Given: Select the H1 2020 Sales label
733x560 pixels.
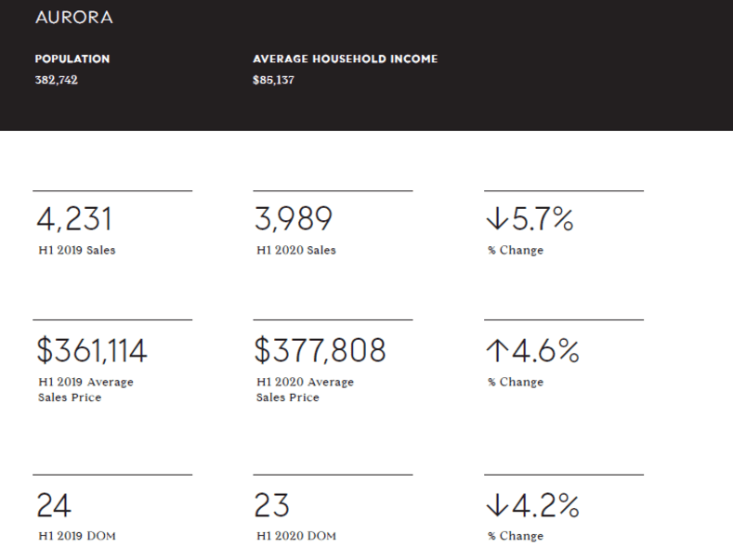Looking at the screenshot, I should (296, 250).
